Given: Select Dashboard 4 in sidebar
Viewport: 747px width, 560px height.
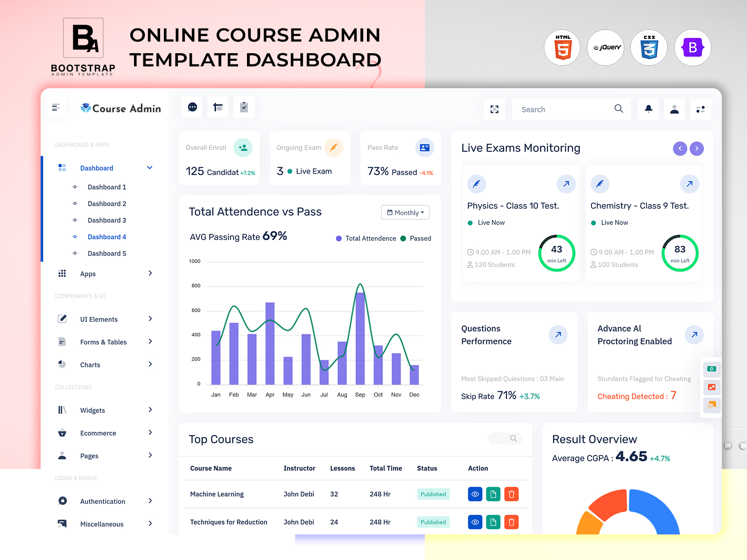Looking at the screenshot, I should 107,237.
